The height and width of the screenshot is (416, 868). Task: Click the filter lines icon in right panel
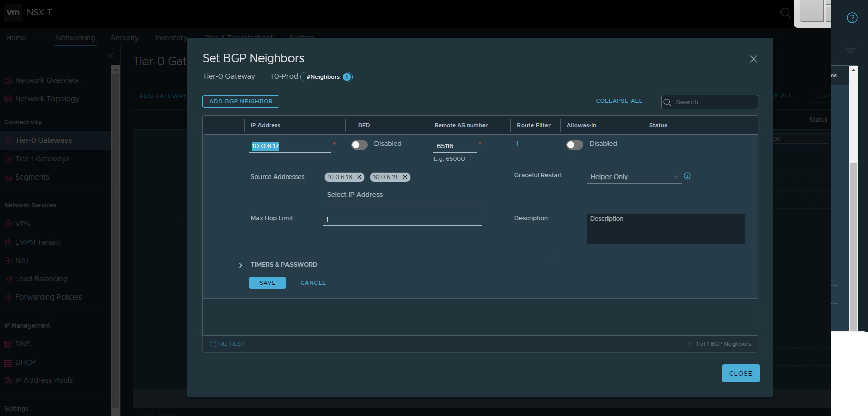click(x=850, y=51)
